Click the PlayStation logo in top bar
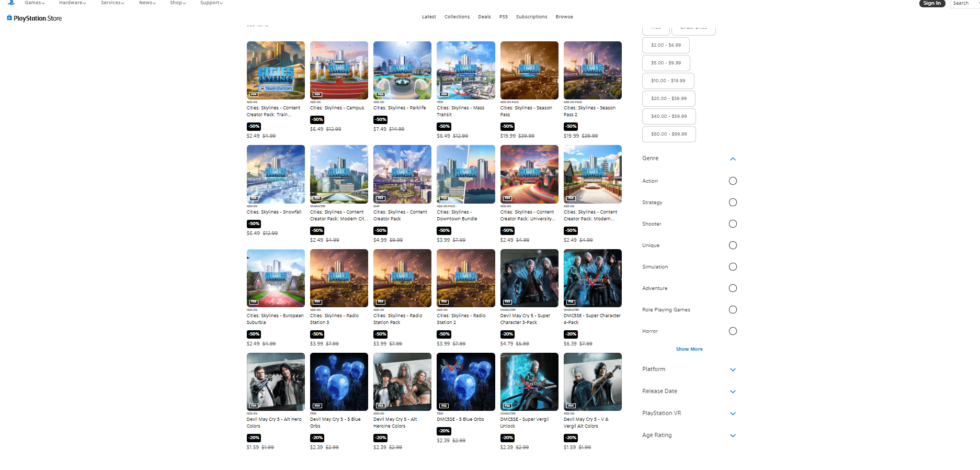Screen dimensions: 980x470 (x=11, y=3)
